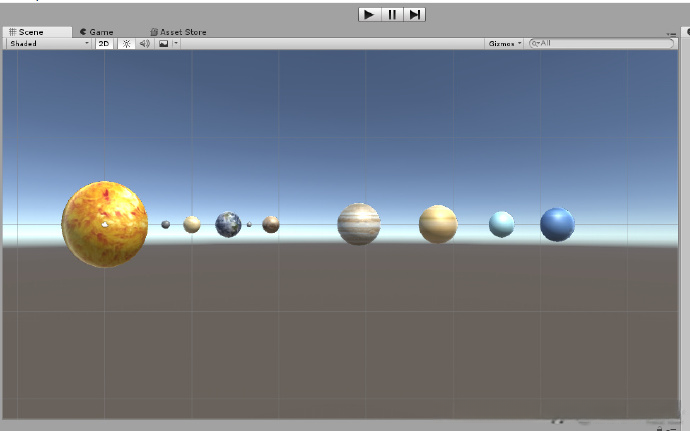Select the tiny Moon sphere beside Earth

[249, 225]
